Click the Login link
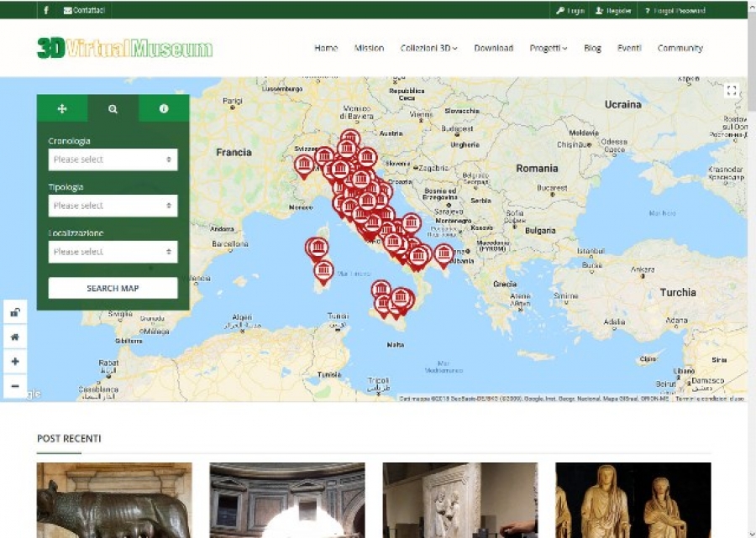The height and width of the screenshot is (538, 756). click(570, 11)
